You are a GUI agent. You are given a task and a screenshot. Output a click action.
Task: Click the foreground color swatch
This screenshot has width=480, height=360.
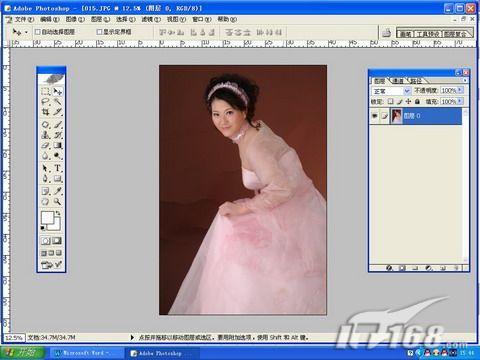pyautogui.click(x=48, y=218)
